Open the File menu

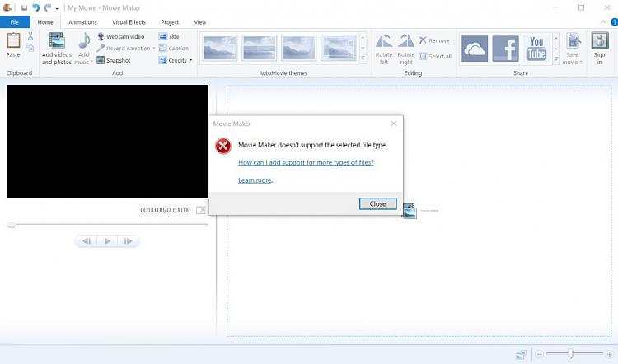point(15,22)
